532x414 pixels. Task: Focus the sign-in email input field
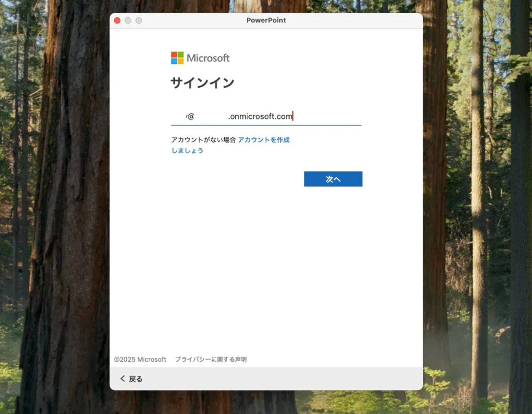tap(266, 116)
